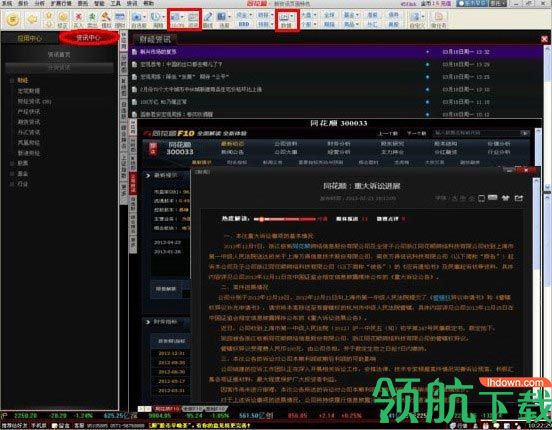Select 宏观数据 in the sidebar tree
Viewport: 552px width, 430px height.
pos(29,91)
